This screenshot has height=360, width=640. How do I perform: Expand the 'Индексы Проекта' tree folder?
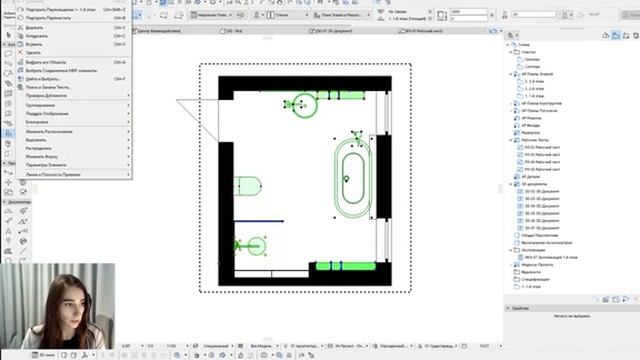(x=511, y=265)
